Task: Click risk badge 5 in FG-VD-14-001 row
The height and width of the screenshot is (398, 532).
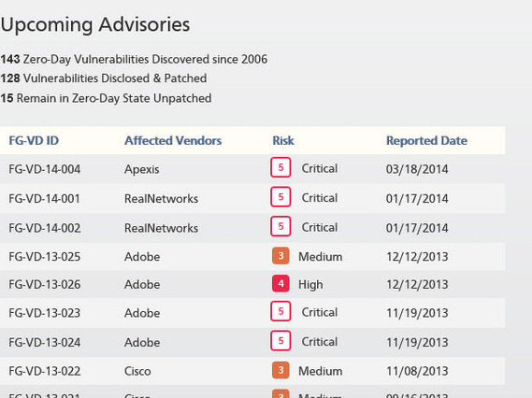Action: tap(280, 197)
